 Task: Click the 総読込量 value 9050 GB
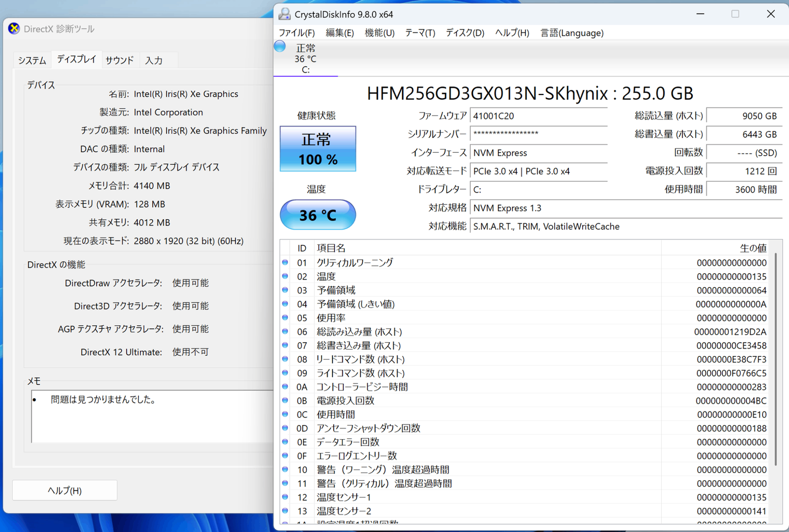(x=744, y=116)
